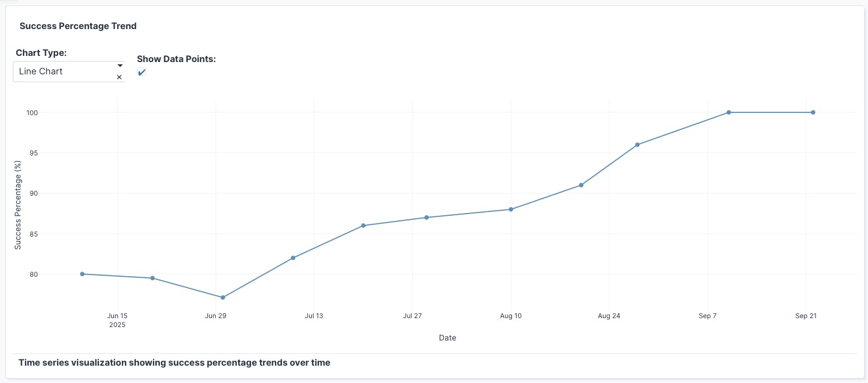Clear the Chart Type selection with the X icon

click(x=119, y=78)
